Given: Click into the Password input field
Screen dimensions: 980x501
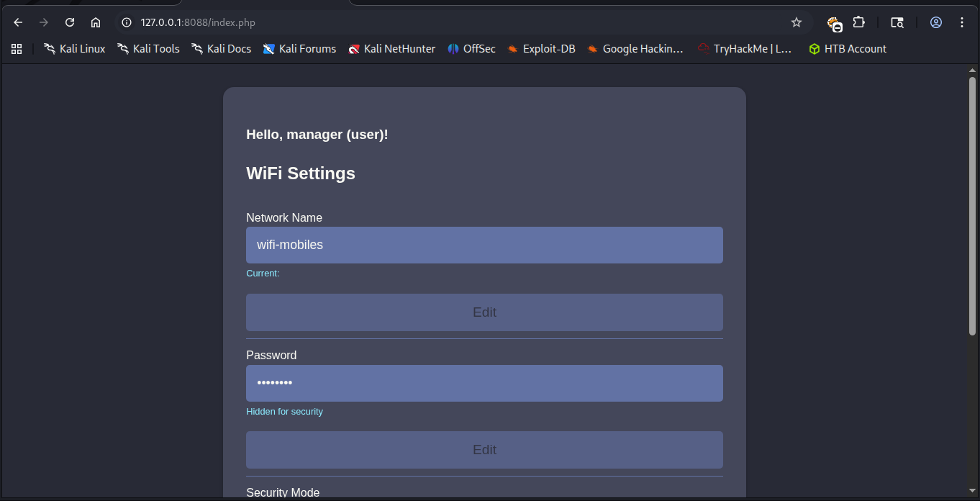Looking at the screenshot, I should pos(484,383).
